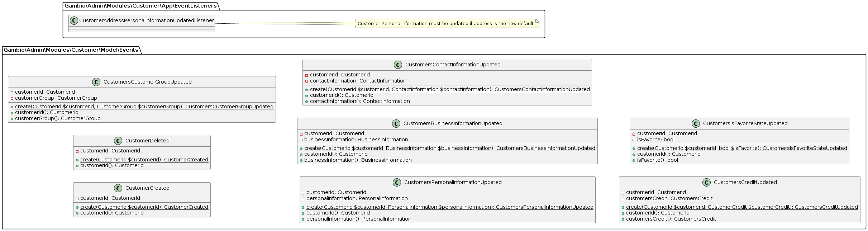Viewport: 868px width, 231px height.
Task: Click the class icon beside CustomersCustomerGroupUpdated
Action: [x=96, y=82]
